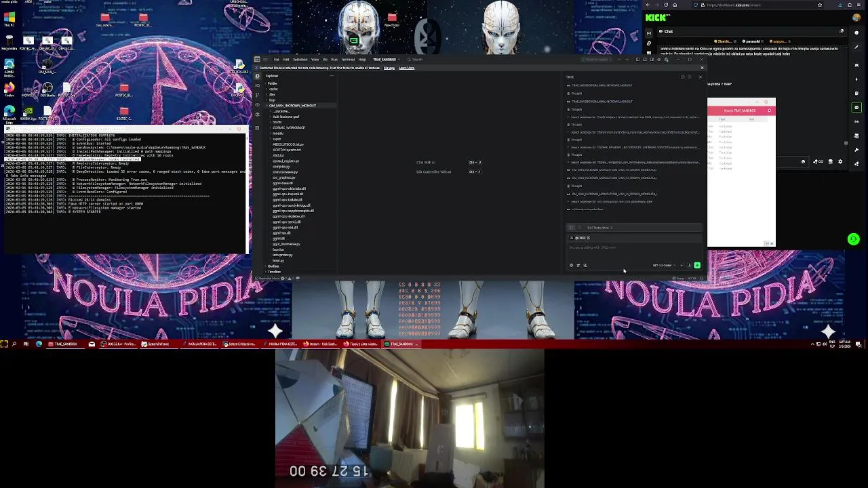Close the AI chat side panel

pyautogui.click(x=701, y=77)
